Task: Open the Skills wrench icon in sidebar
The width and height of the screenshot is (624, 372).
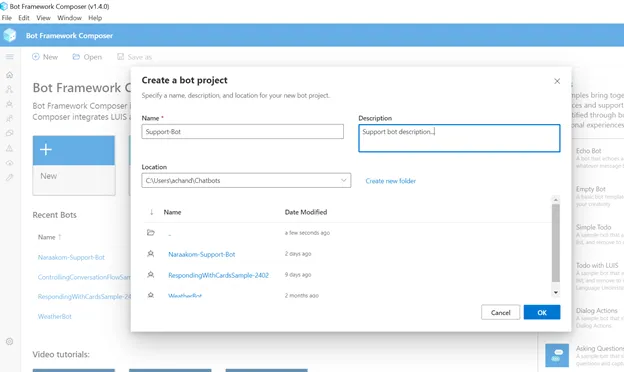Action: coord(10,177)
